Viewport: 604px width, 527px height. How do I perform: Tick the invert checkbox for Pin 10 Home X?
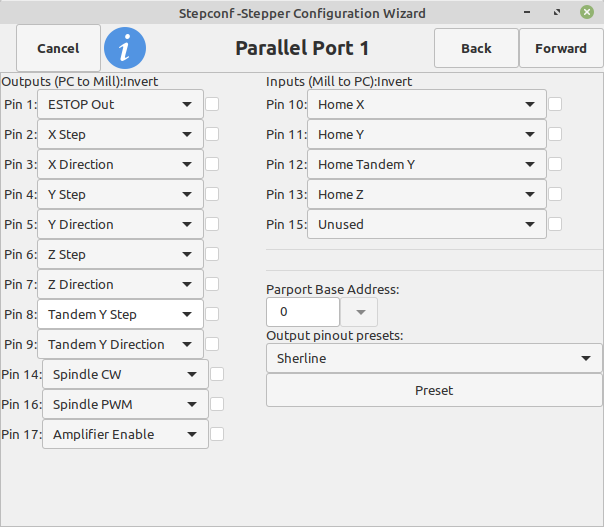(x=555, y=104)
